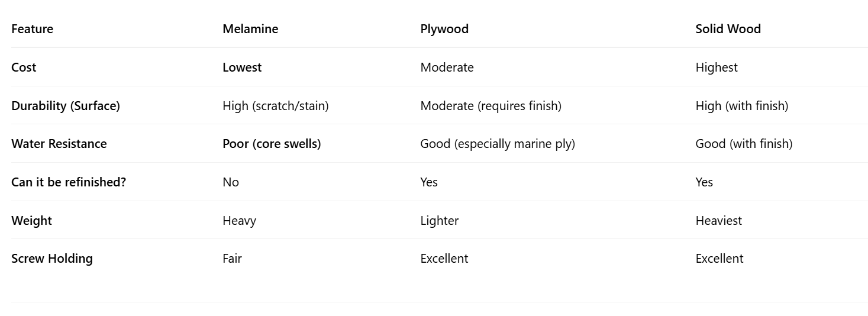Click the Plywood column header
The height and width of the screenshot is (316, 868).
point(444,29)
